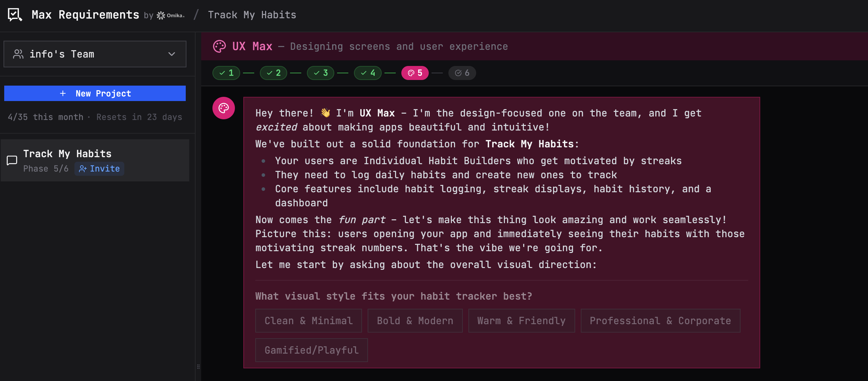Click the Omika brand logo

(x=171, y=15)
